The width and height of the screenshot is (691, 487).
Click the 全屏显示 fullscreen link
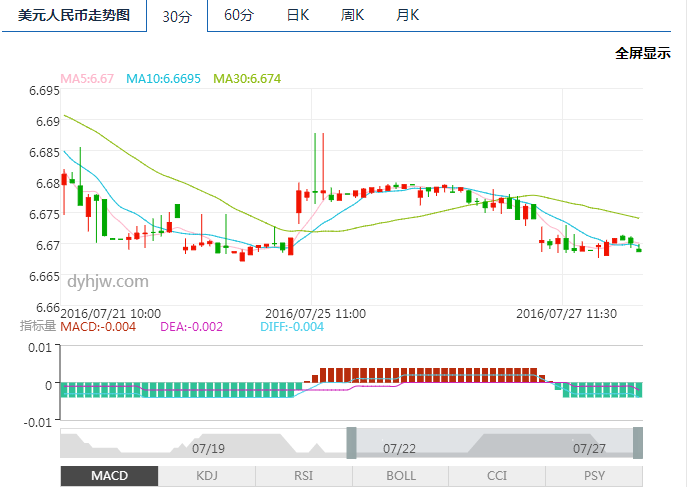642,53
